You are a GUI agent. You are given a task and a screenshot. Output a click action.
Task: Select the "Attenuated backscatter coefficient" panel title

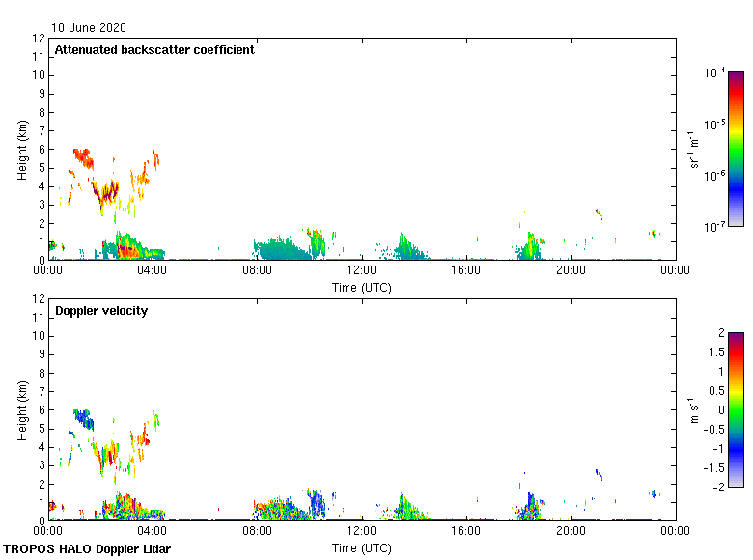tap(154, 50)
